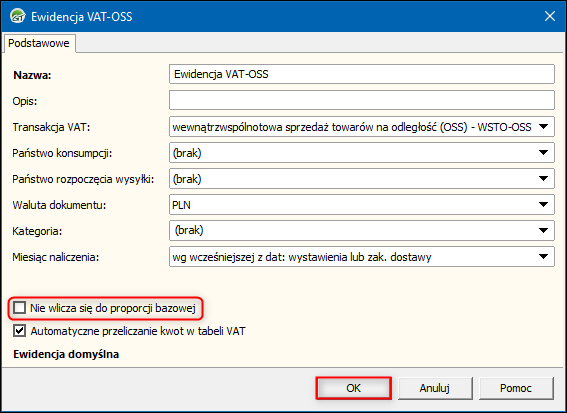
Task: Select the Podstawowe tab
Action: 39,43
